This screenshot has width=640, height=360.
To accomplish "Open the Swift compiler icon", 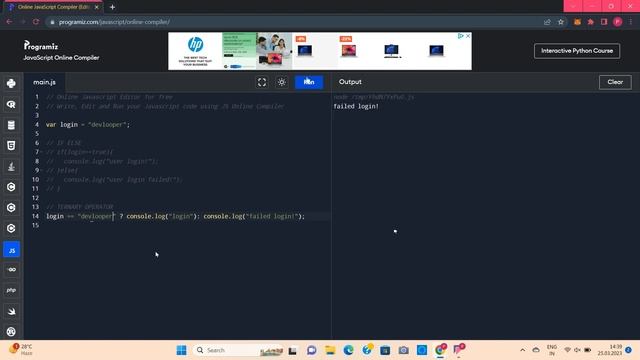I will tap(11, 311).
